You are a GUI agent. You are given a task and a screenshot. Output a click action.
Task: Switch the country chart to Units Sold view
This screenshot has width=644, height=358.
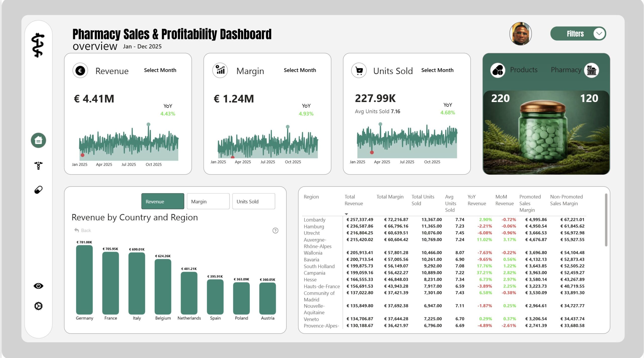[x=253, y=201]
